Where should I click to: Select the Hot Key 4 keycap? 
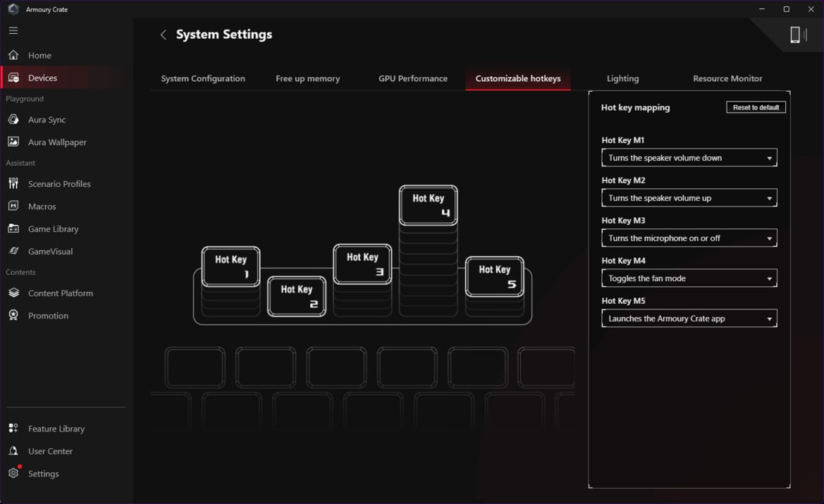[429, 205]
